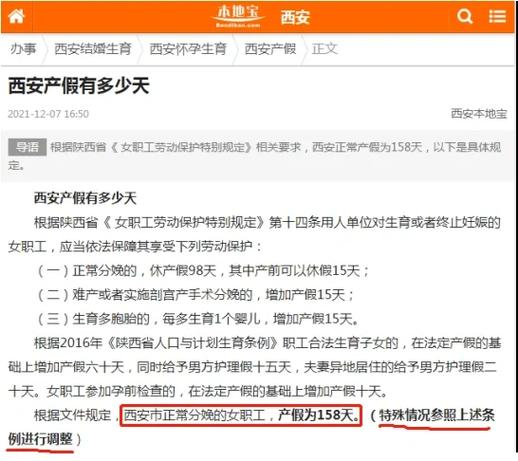Go to the home page icon
518x461 pixels.
[x=16, y=16]
